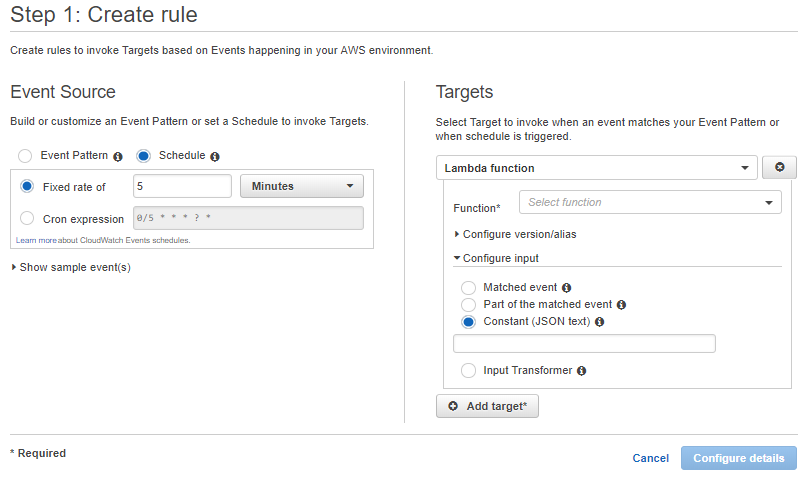Select the Event Pattern radio button
807x481 pixels.
[x=26, y=156]
